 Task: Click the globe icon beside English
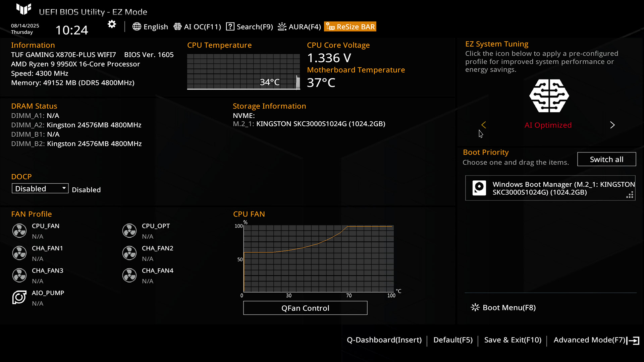click(137, 26)
